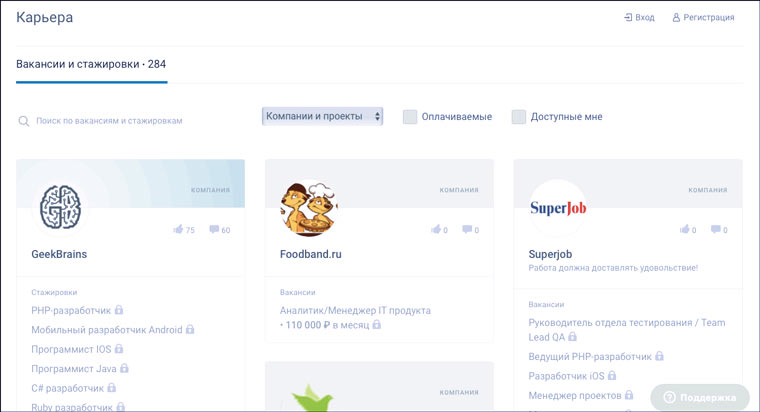Click lock icon beside Ведущий PHP-разработчик

coord(659,356)
